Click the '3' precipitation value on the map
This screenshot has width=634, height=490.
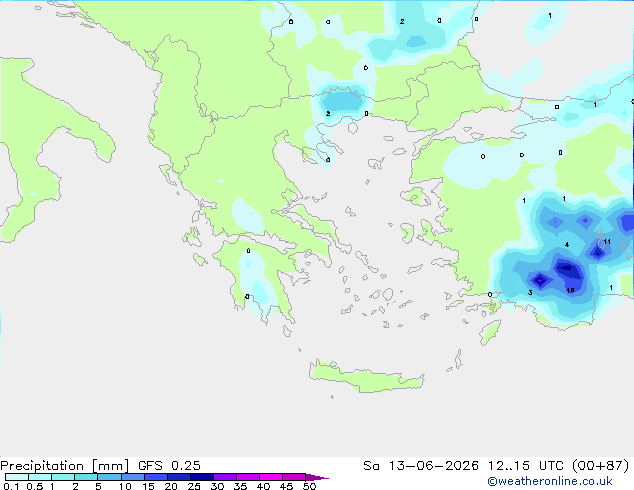click(x=530, y=293)
